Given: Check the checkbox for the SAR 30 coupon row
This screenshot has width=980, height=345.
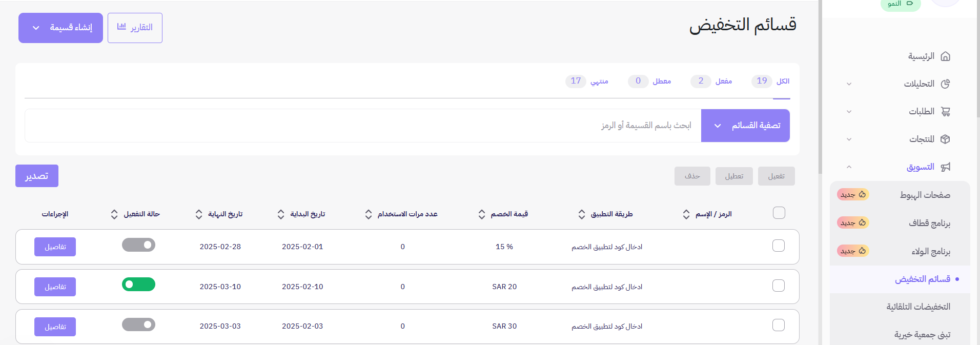Looking at the screenshot, I should (x=779, y=325).
